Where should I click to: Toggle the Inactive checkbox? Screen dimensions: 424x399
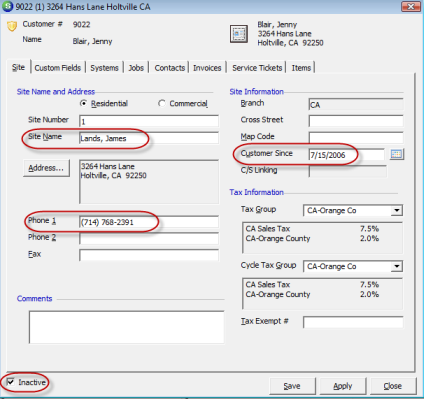(x=11, y=382)
